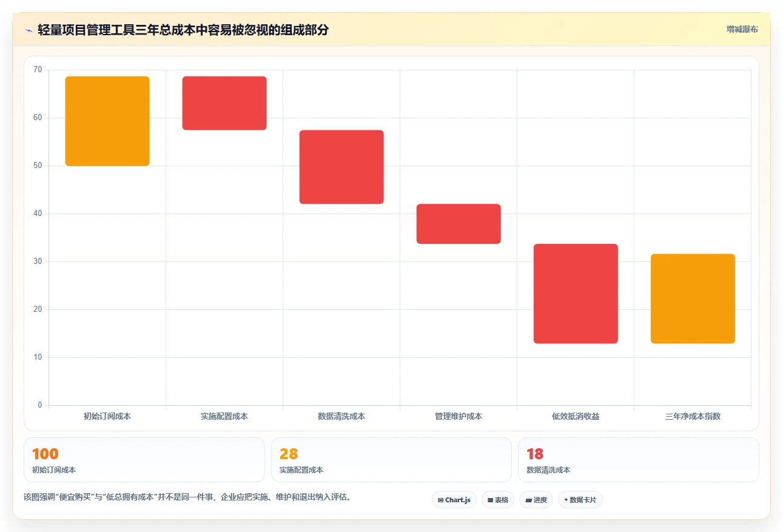Click the 管理维护成本 x-axis label

tap(459, 417)
